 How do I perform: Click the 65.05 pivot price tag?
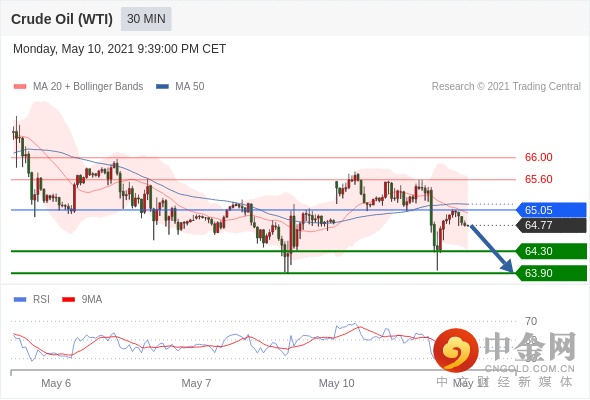(551, 210)
